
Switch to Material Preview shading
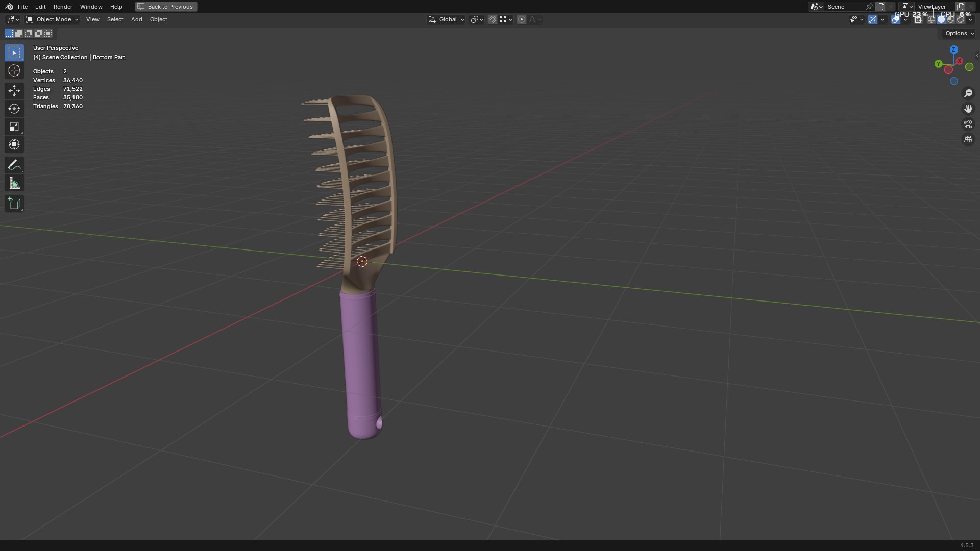click(951, 19)
